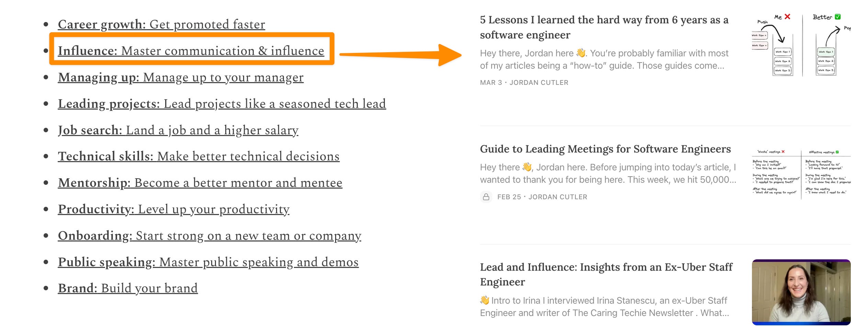Open 'Leading projects: Lead projects like a seasoned tech lead'

point(222,103)
